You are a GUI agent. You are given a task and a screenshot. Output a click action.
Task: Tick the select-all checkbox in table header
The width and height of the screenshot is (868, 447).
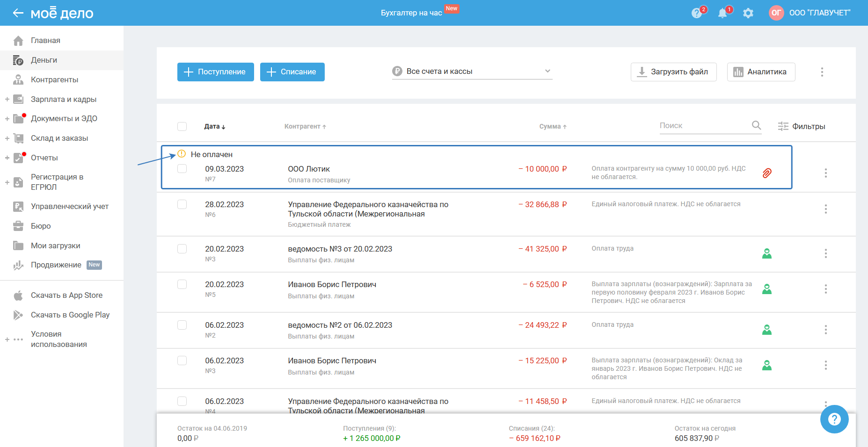click(182, 126)
